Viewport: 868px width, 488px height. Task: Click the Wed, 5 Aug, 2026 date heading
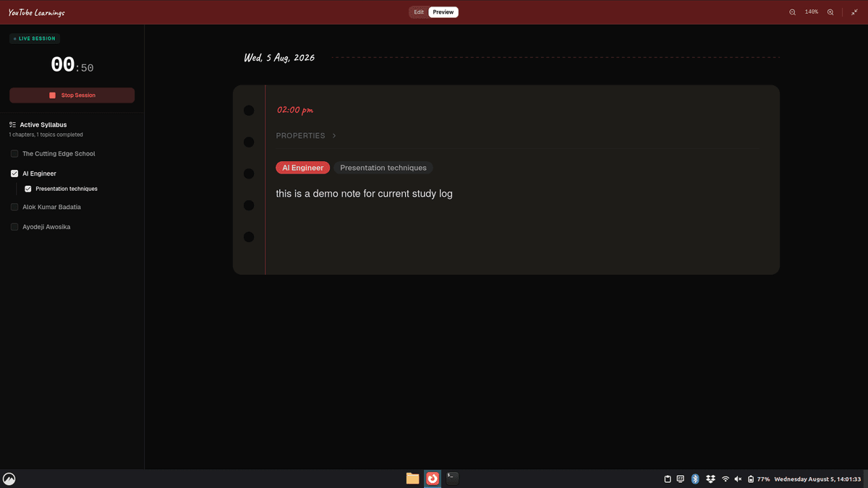279,57
